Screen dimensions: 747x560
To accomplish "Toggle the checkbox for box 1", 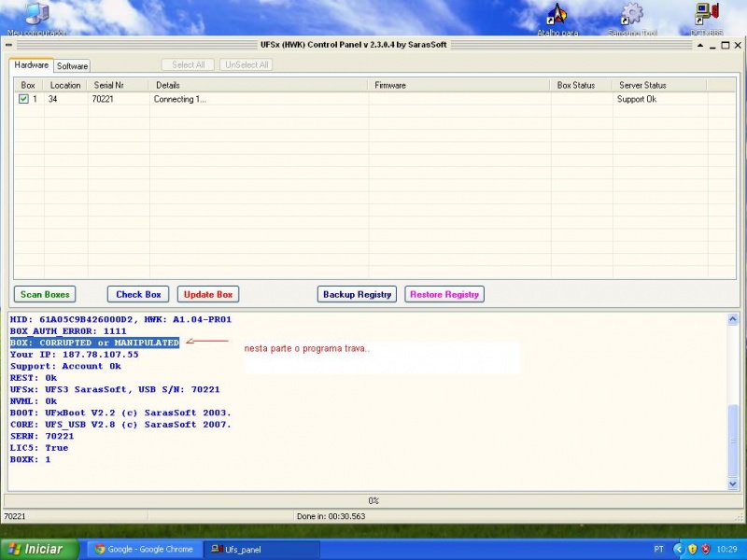I will click(23, 99).
